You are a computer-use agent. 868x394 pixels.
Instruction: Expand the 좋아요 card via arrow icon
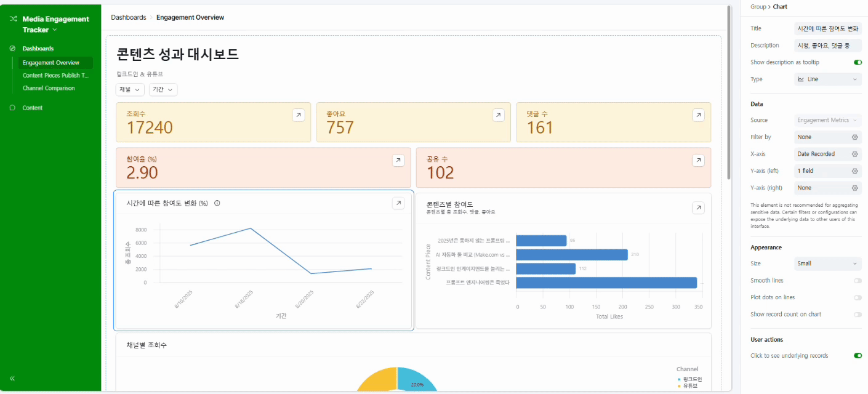point(498,115)
